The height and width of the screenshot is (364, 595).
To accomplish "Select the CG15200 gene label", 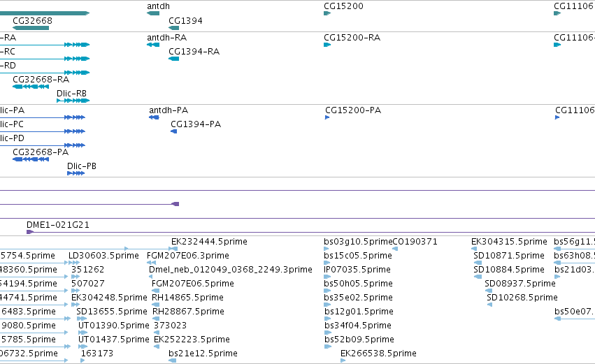I will (343, 6).
